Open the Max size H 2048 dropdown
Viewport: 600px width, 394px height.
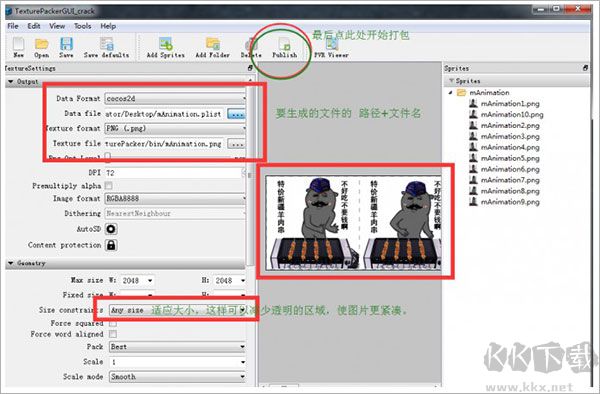tap(230, 280)
